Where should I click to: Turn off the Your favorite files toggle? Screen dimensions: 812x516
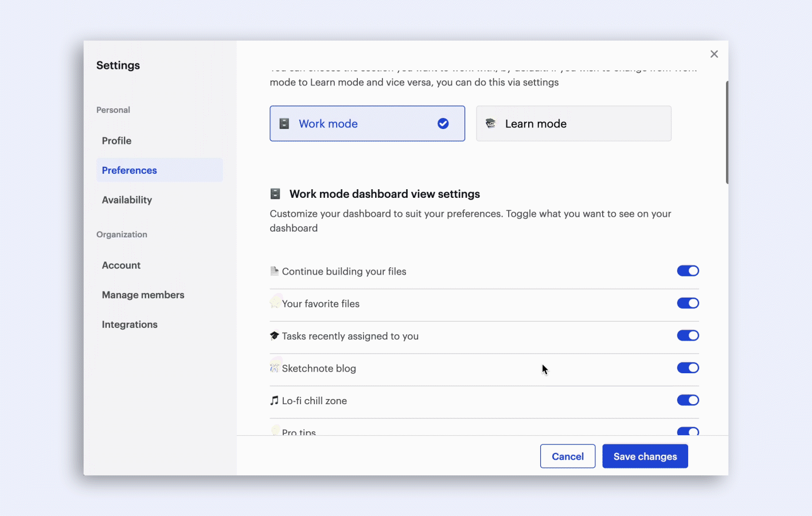coord(688,303)
